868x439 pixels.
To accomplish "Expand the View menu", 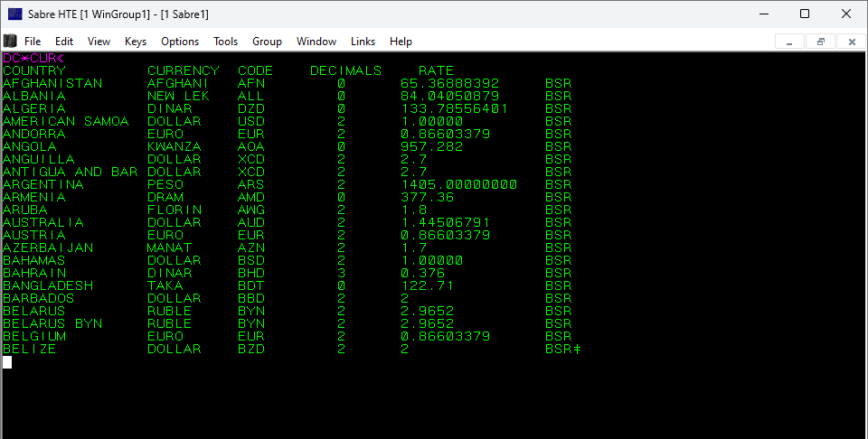I will coord(99,42).
